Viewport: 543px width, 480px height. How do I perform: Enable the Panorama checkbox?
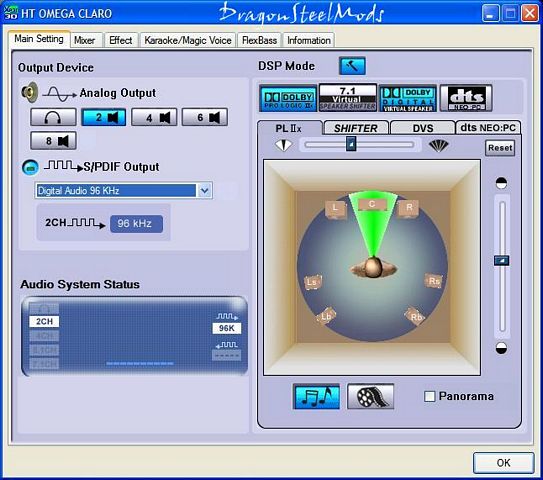tap(429, 396)
